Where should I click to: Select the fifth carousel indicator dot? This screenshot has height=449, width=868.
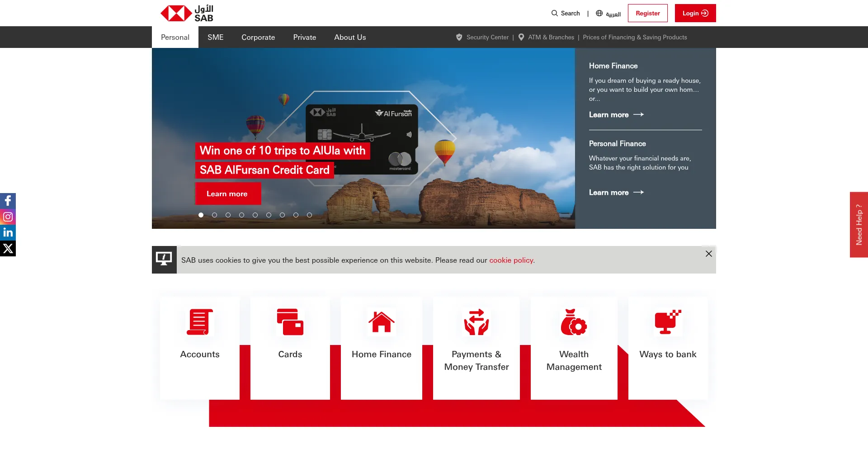click(255, 215)
